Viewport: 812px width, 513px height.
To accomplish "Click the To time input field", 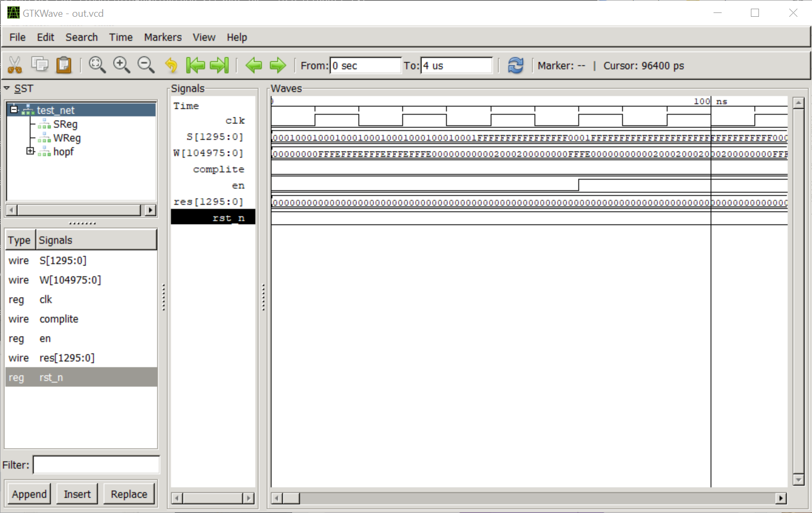I will point(457,65).
